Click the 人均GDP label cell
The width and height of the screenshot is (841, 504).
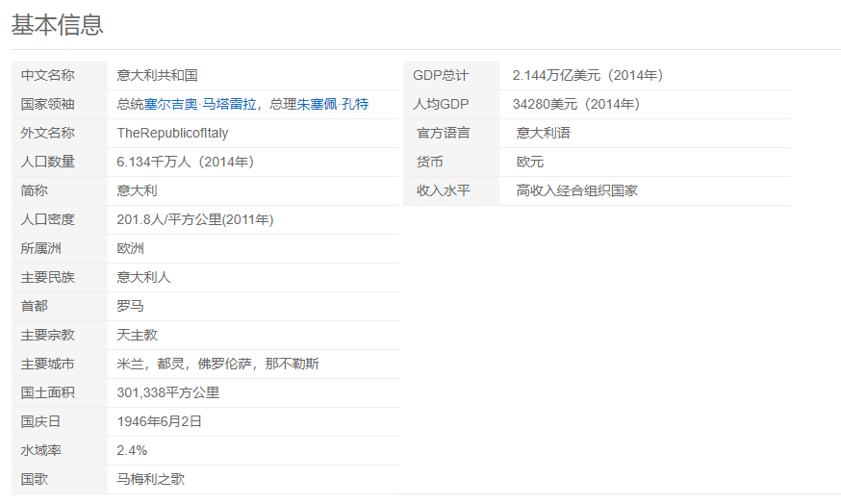(451, 105)
